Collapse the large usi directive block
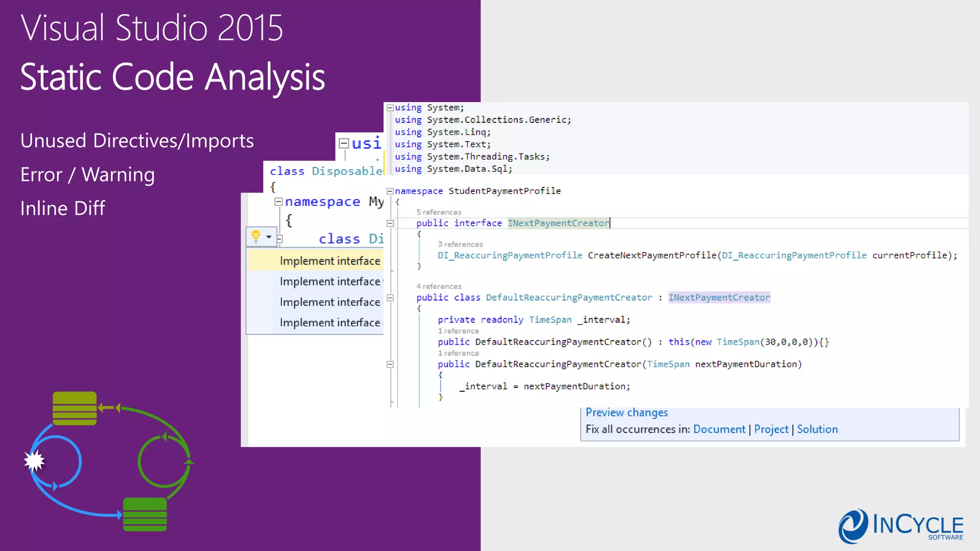The width and height of the screenshot is (980, 551). coord(344,143)
